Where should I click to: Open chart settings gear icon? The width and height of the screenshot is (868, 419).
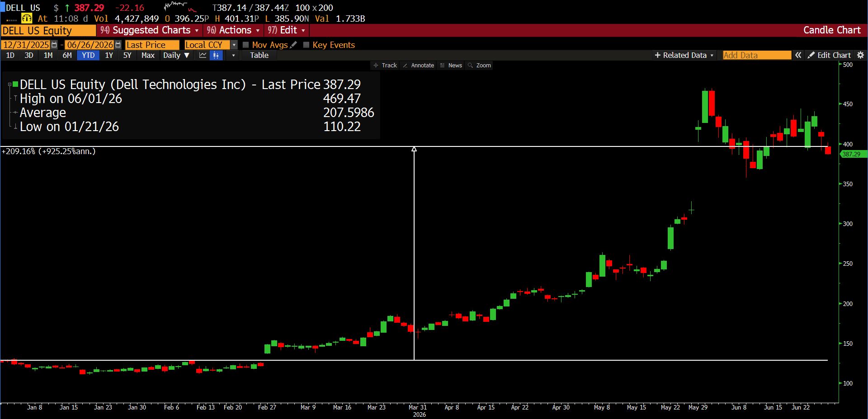pyautogui.click(x=860, y=55)
